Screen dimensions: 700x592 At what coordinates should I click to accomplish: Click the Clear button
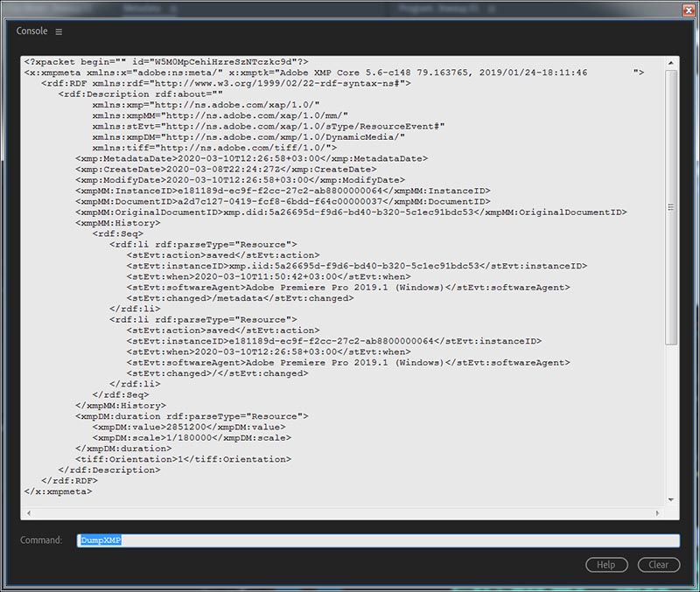coord(659,565)
